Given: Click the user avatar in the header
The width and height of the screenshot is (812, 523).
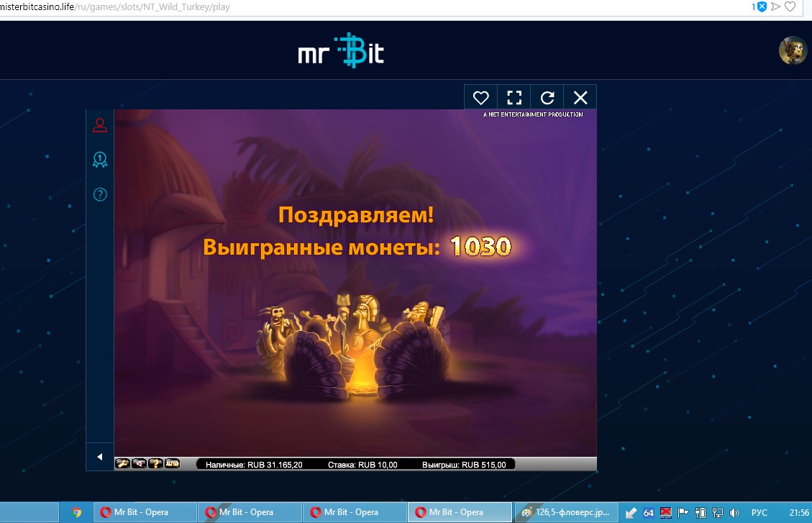Looking at the screenshot, I should pyautogui.click(x=793, y=50).
